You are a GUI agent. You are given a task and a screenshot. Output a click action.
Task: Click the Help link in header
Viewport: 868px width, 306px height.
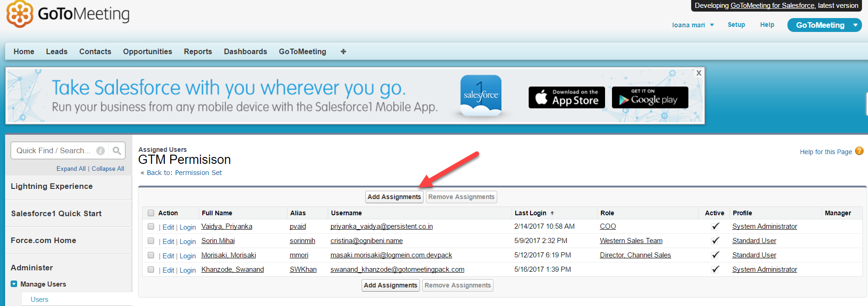(767, 25)
